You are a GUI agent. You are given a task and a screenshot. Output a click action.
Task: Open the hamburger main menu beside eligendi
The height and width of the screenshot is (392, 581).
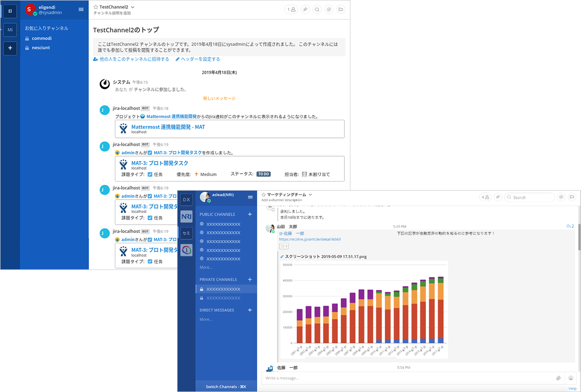[x=81, y=9]
